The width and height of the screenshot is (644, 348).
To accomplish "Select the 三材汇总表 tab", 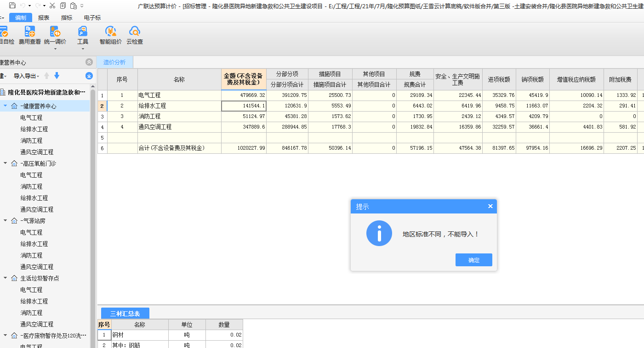I will pos(125,314).
